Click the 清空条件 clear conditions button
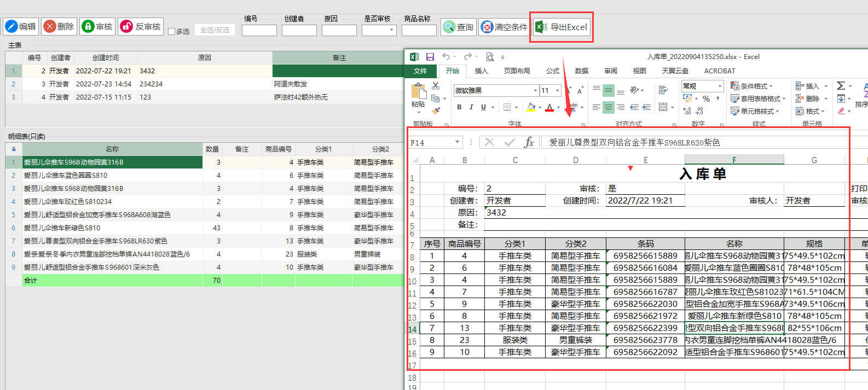This screenshot has width=868, height=390. pos(504,26)
